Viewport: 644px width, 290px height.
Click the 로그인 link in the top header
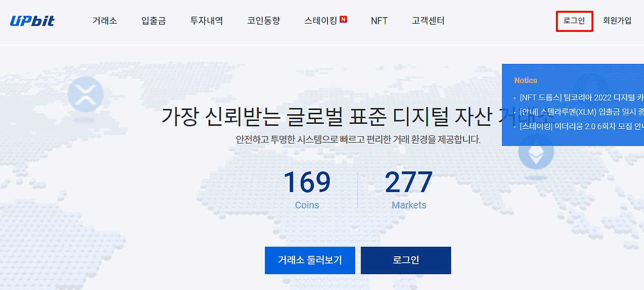[x=574, y=21]
